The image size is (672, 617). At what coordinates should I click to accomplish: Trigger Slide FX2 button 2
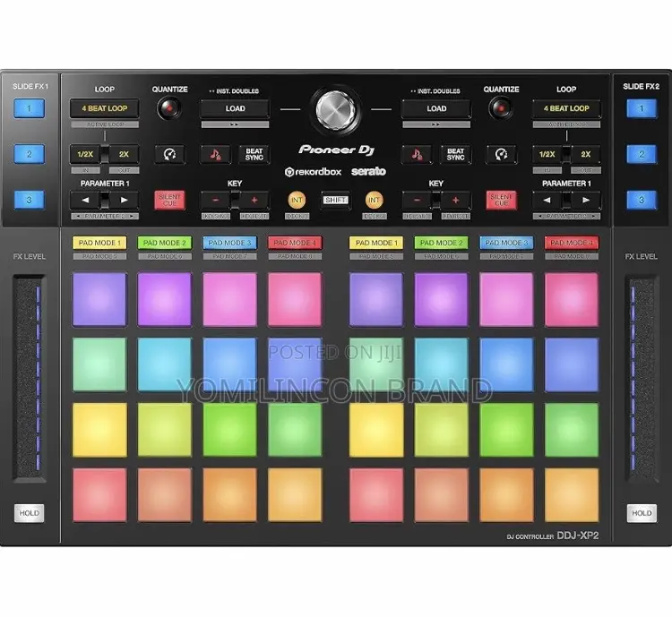coord(642,154)
